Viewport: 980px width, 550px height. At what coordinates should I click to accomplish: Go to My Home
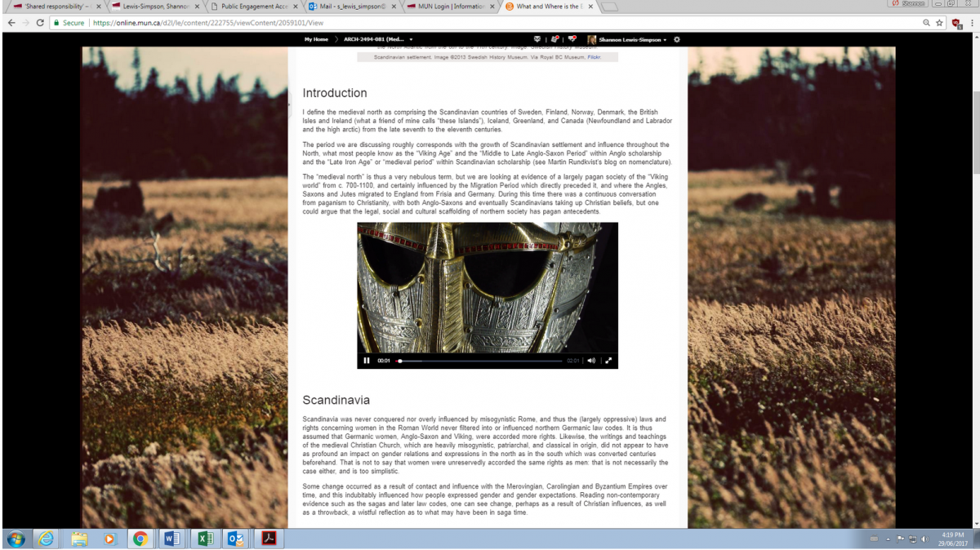(x=316, y=39)
